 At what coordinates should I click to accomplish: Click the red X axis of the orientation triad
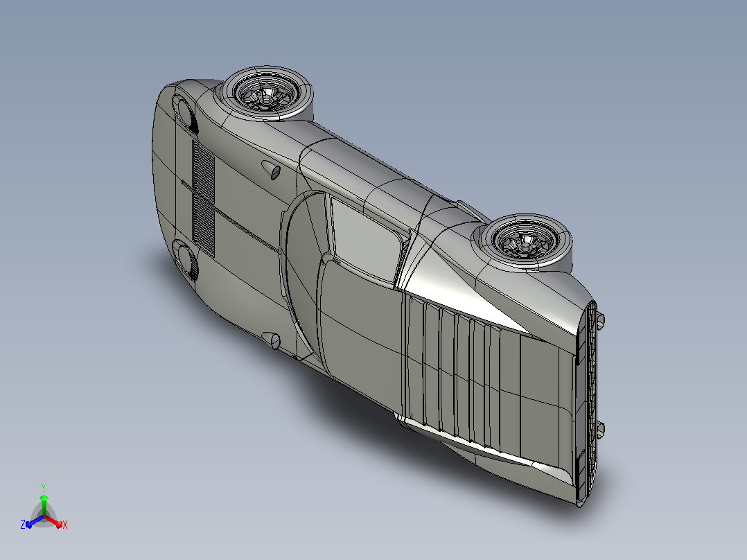coord(53,521)
